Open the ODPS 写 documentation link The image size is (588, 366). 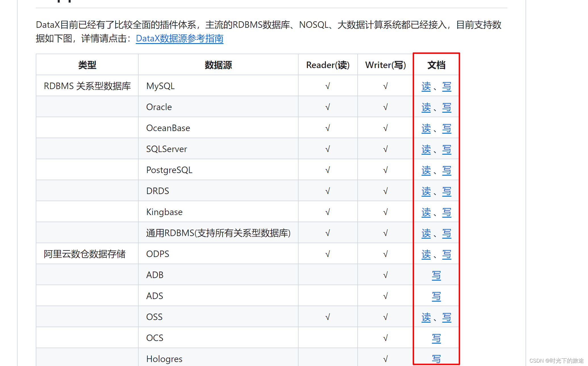click(447, 254)
